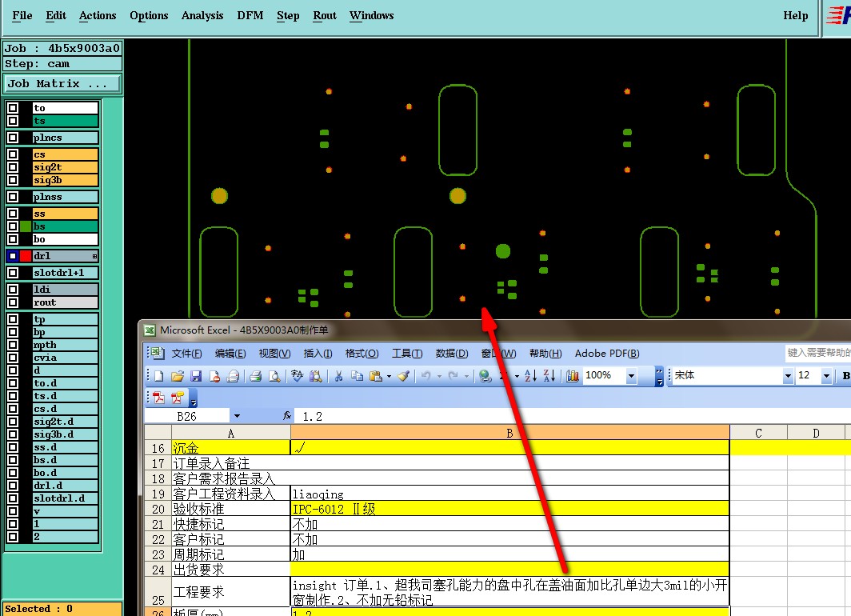Open the 宋体 font name dropdown
851x616 pixels.
tap(788, 375)
